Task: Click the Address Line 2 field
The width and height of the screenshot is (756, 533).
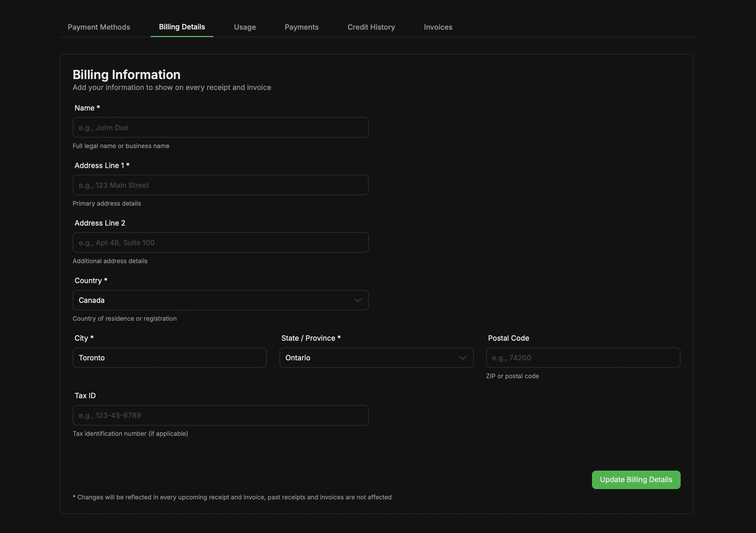Action: coord(221,243)
